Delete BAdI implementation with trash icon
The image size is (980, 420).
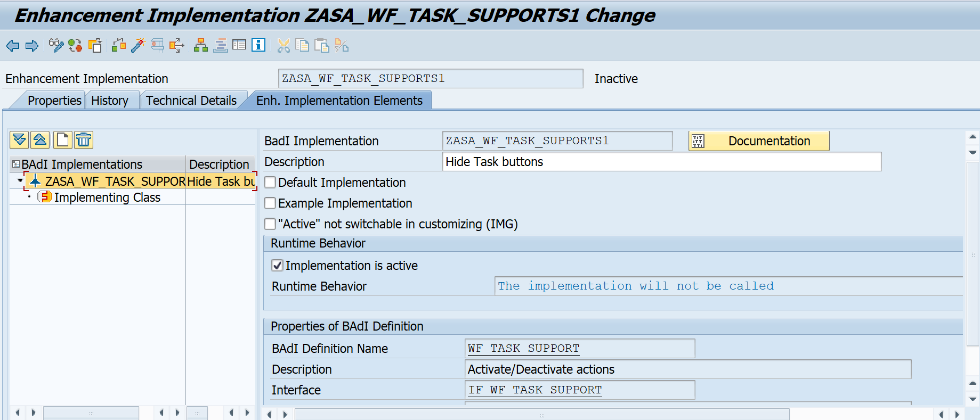tap(84, 140)
